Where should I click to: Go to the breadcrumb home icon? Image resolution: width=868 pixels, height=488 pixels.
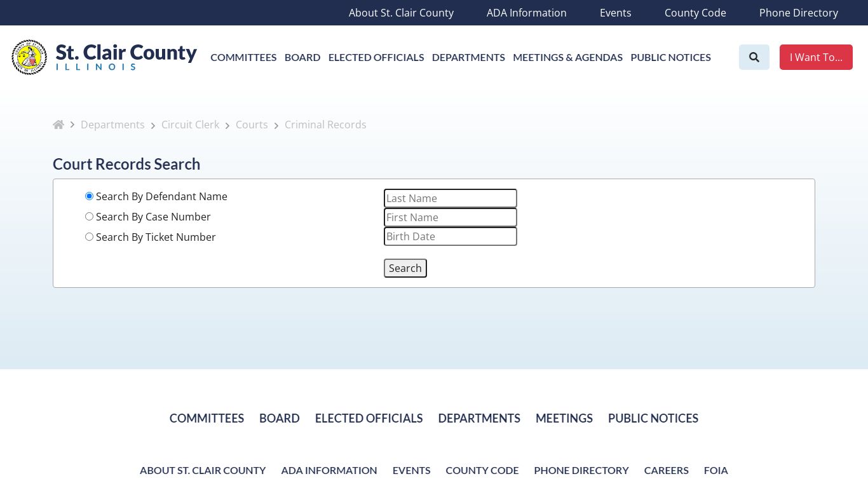click(58, 125)
